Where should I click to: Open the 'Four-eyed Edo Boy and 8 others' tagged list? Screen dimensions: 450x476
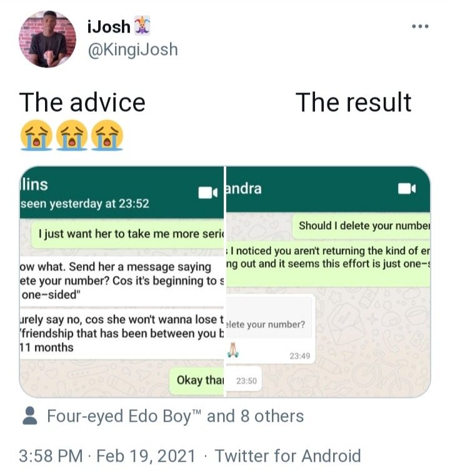click(175, 416)
